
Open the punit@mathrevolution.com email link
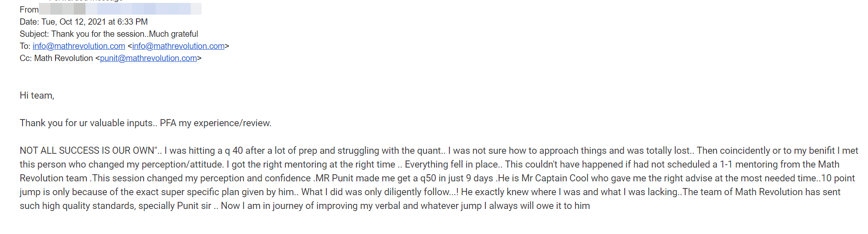click(148, 58)
